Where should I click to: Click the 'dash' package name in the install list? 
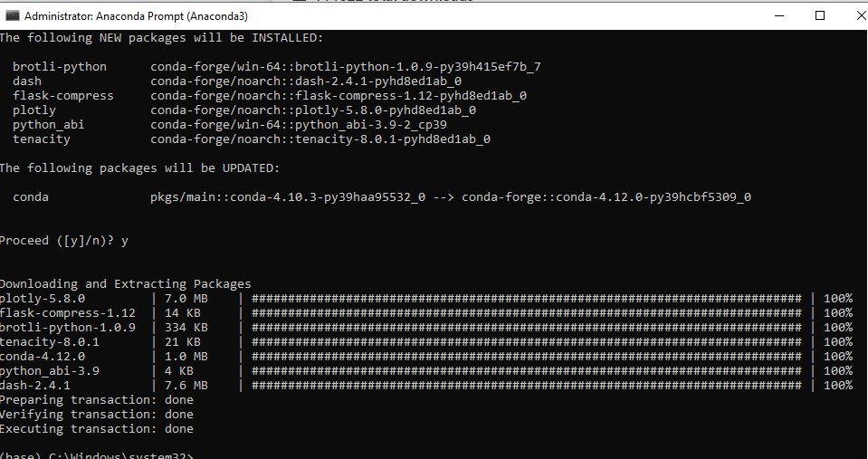(x=27, y=81)
